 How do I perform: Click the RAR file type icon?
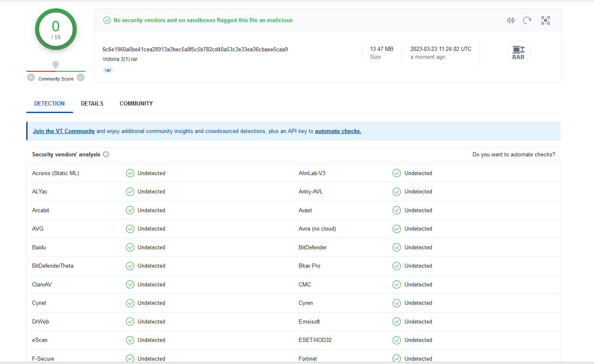point(518,52)
